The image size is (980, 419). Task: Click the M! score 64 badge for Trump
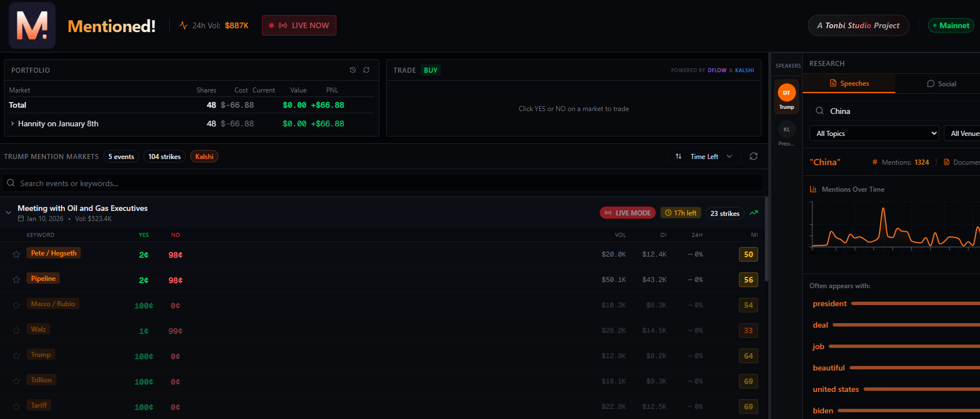click(x=749, y=356)
